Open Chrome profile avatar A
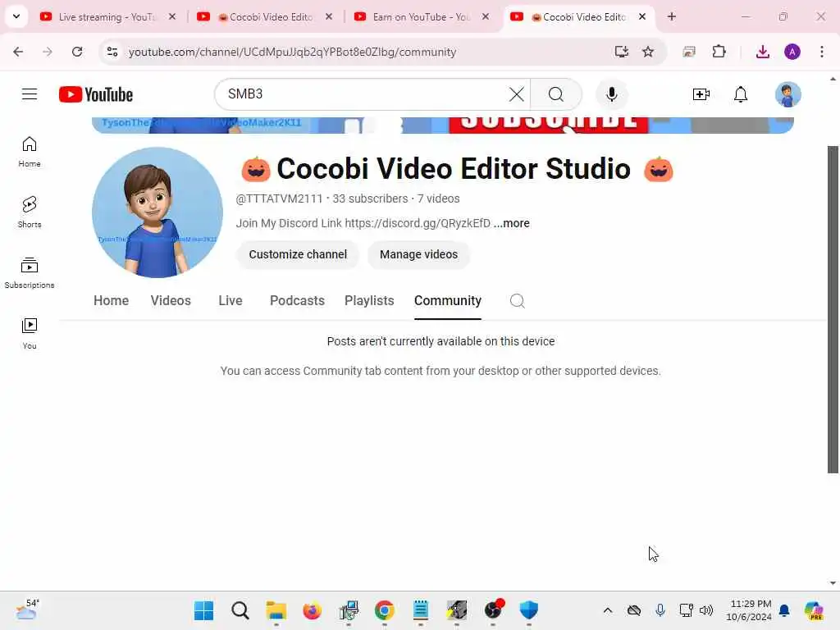 pyautogui.click(x=792, y=52)
